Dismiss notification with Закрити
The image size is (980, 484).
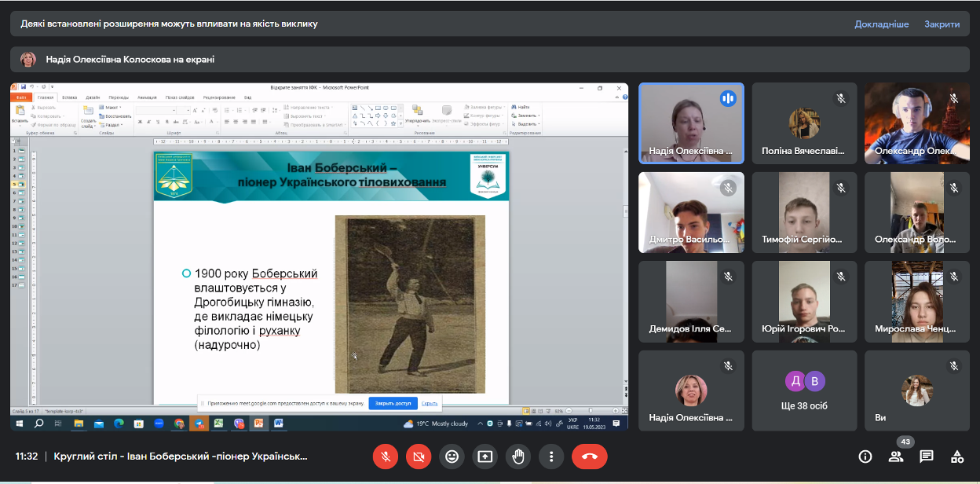coord(942,24)
